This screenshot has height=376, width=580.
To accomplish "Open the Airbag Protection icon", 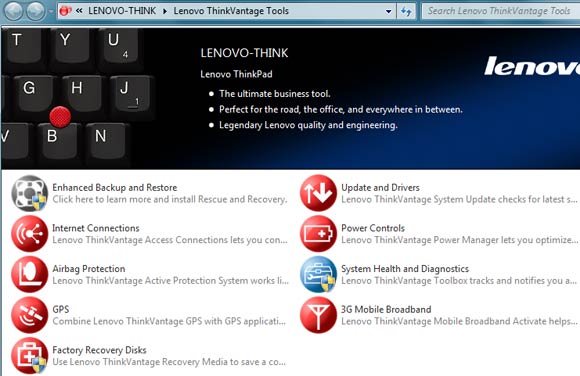I will coord(29,274).
